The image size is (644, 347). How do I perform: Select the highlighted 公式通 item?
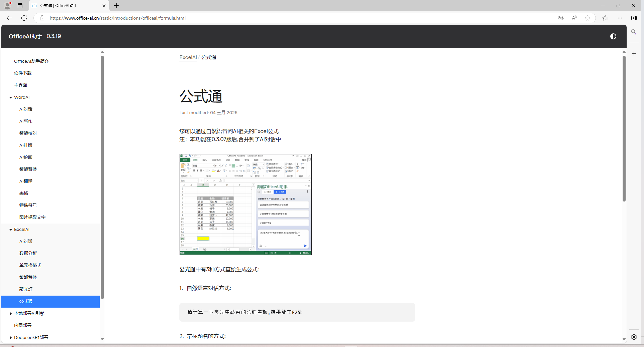50,302
